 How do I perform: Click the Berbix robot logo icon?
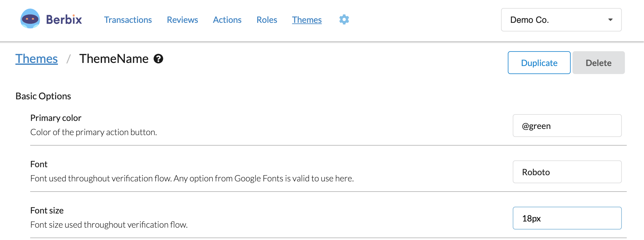coord(30,19)
